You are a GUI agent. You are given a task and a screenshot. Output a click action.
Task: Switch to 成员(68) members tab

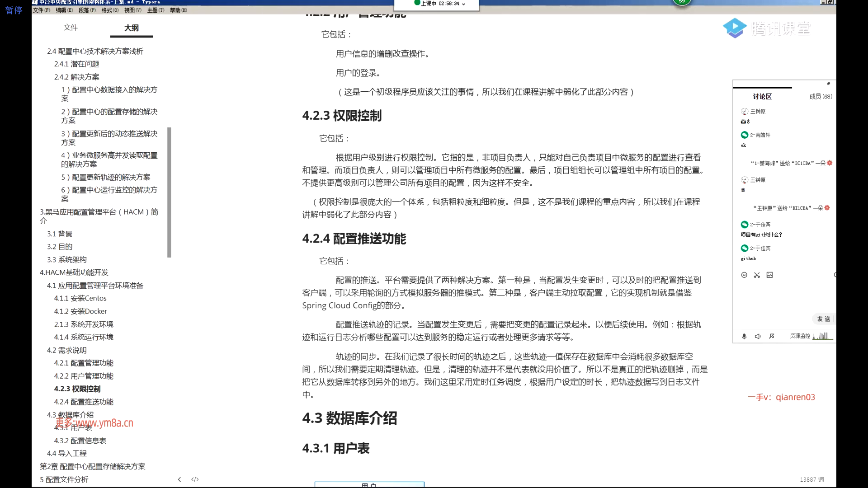click(821, 96)
